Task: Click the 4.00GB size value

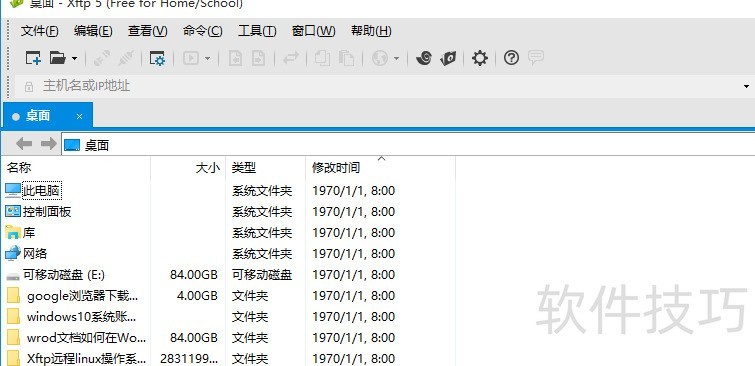Action: [x=197, y=296]
